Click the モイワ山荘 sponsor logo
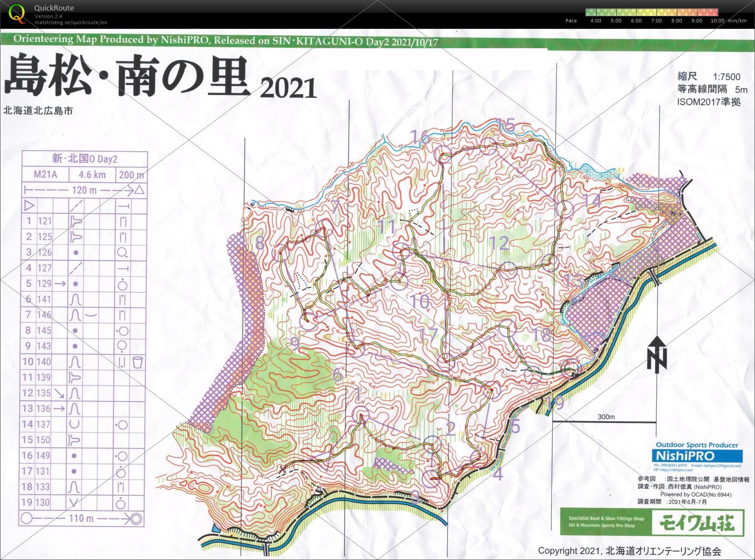Image resolution: width=755 pixels, height=560 pixels. click(697, 522)
